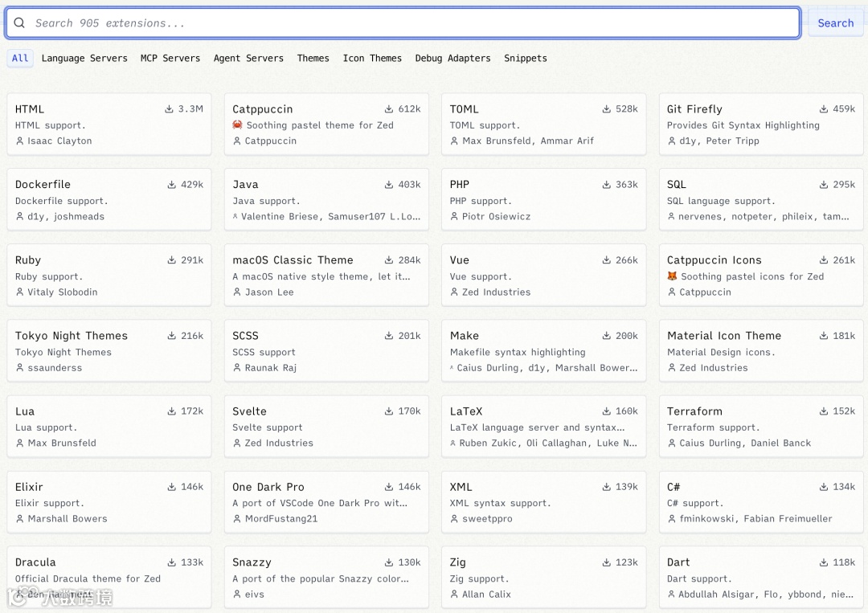Click the download icon on HTML card

point(169,109)
